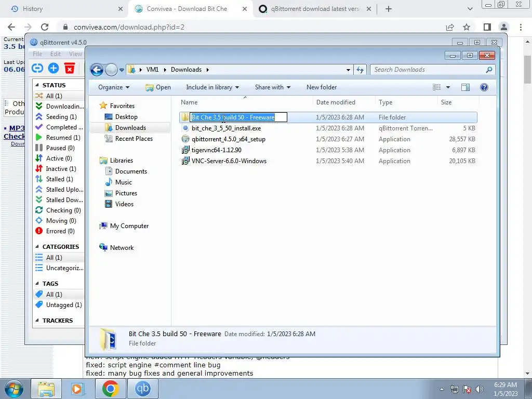Open Chrome side panel icon
The width and height of the screenshot is (532, 399).
[x=487, y=27]
